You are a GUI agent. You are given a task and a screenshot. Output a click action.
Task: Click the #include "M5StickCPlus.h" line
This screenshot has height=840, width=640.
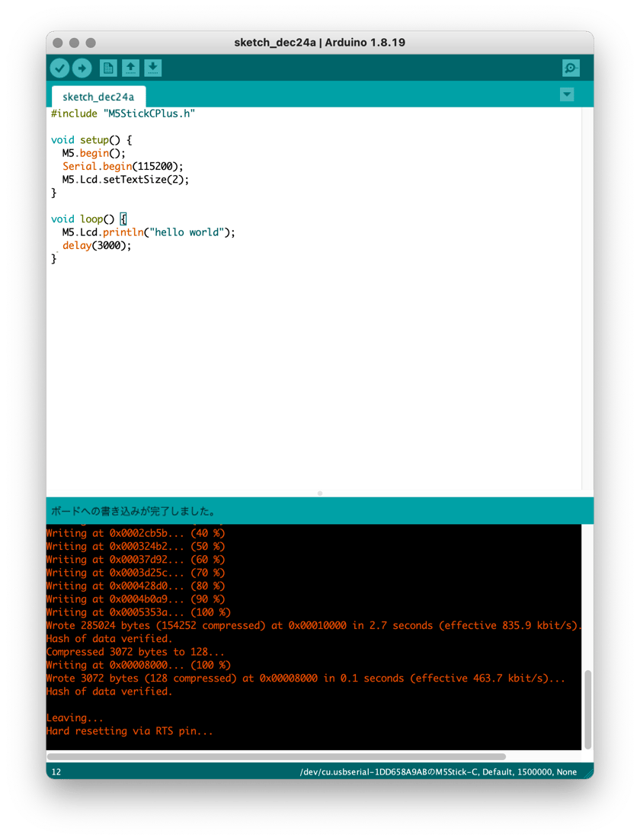click(x=123, y=113)
